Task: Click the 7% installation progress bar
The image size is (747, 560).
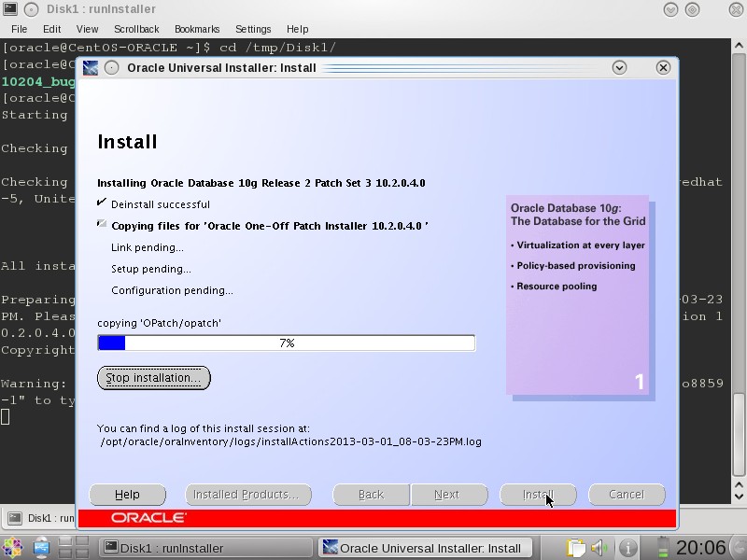Action: pyautogui.click(x=287, y=343)
